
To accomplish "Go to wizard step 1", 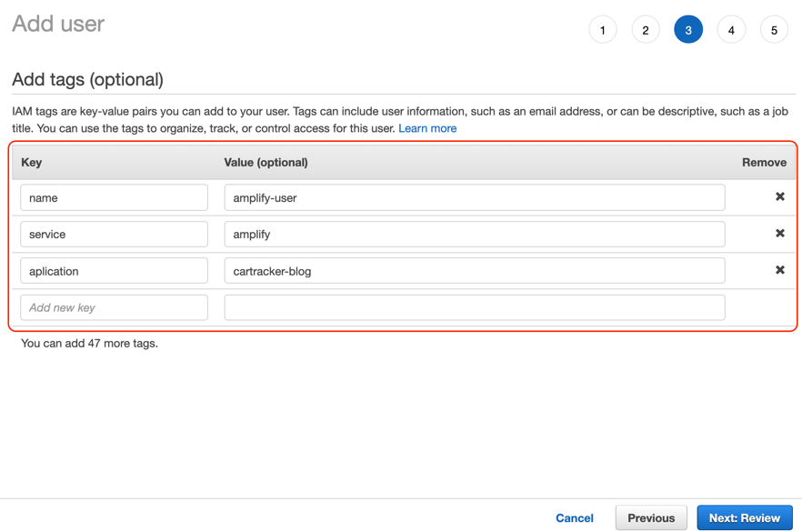I will 603,30.
